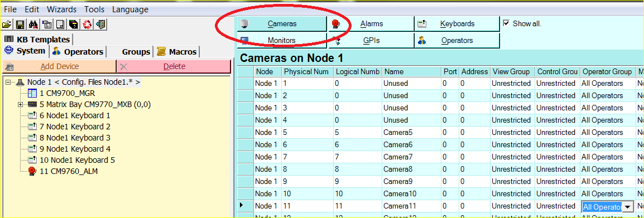Open the Edit menu

pyautogui.click(x=32, y=9)
